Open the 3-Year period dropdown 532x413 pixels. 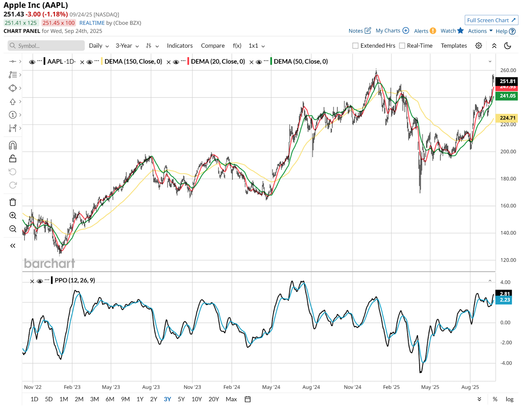(127, 46)
